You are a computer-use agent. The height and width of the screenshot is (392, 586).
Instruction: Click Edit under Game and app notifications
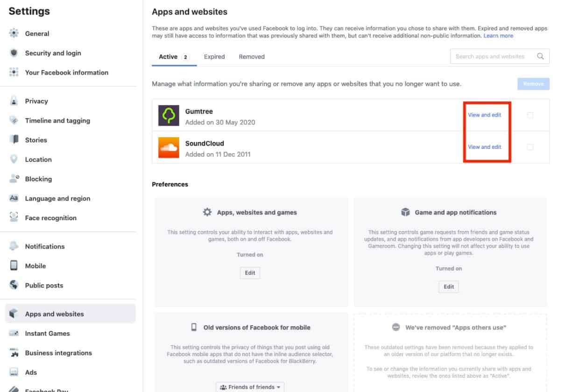448,287
